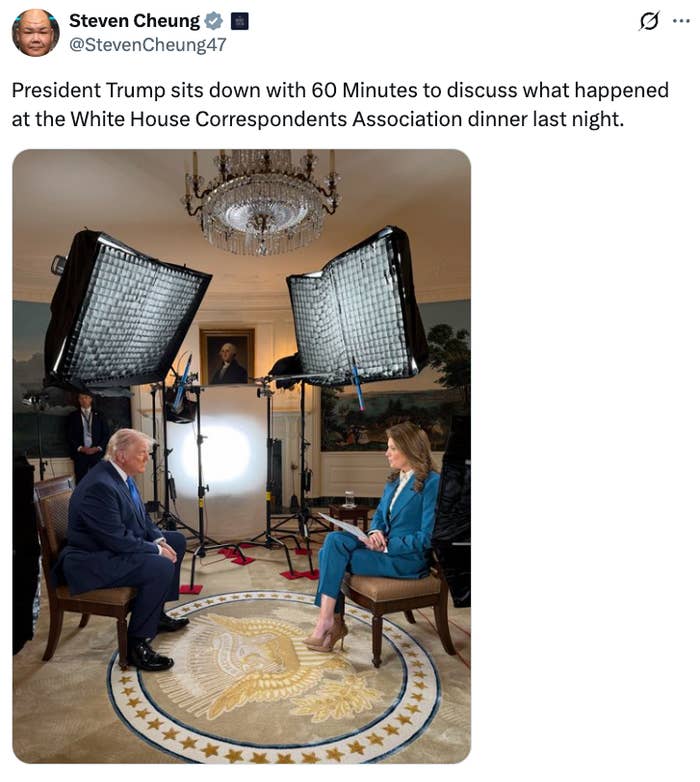The width and height of the screenshot is (700, 782).
Task: Open the attached interview photo
Action: pos(241,456)
